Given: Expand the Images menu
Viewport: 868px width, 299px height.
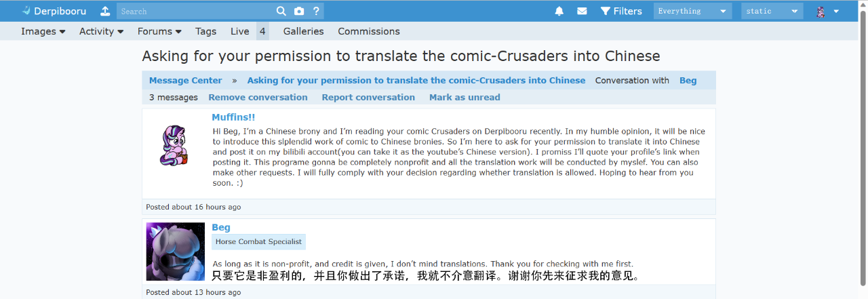Looking at the screenshot, I should [43, 31].
